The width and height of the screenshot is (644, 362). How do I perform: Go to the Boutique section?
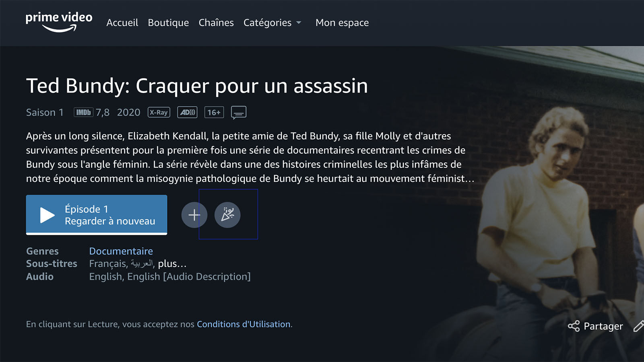(168, 23)
